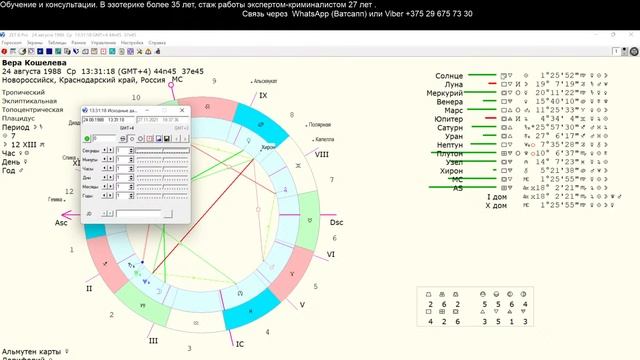Click the 'Альмутен карты' label
The width and height of the screenshot is (640, 360).
tap(31, 351)
